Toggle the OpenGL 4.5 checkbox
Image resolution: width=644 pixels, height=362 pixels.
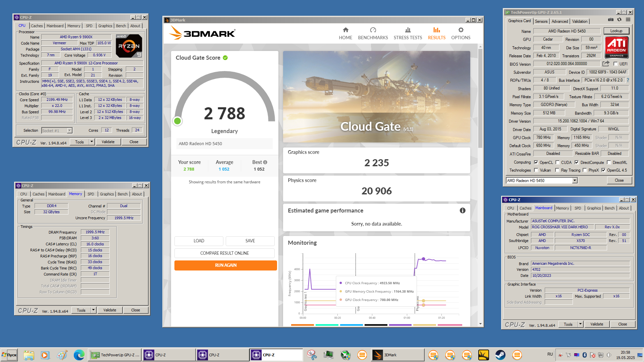tap(603, 170)
